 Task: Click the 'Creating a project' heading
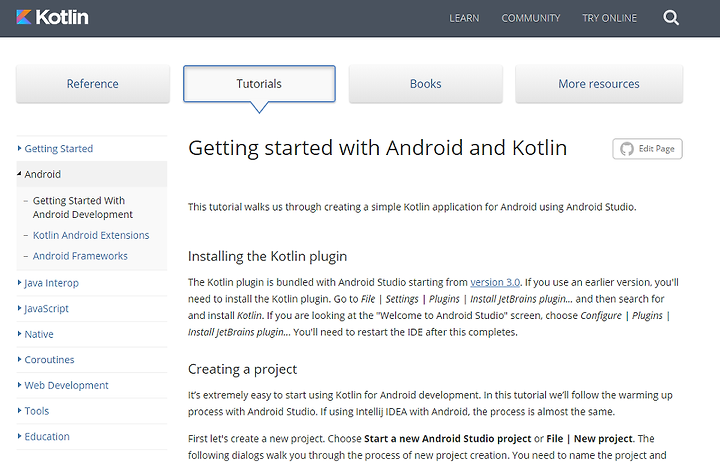242,369
